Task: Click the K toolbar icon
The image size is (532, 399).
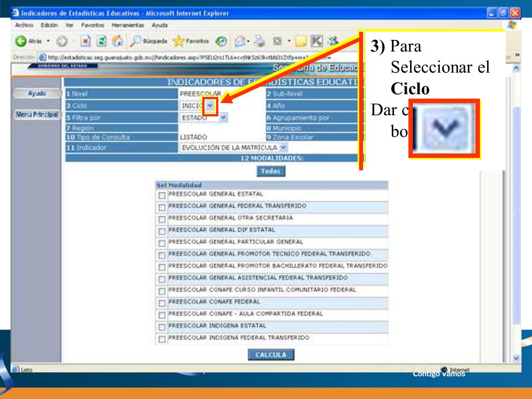Action: click(316, 41)
